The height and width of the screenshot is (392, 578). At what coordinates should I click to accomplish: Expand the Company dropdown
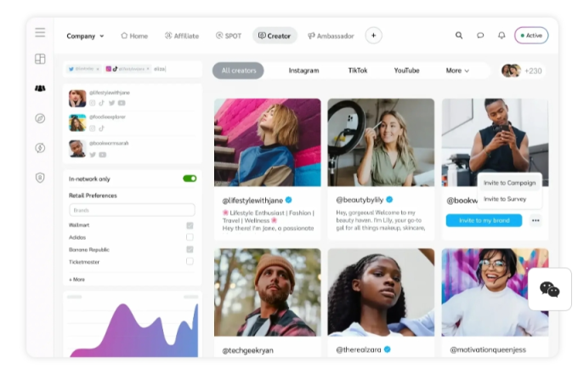[85, 37]
